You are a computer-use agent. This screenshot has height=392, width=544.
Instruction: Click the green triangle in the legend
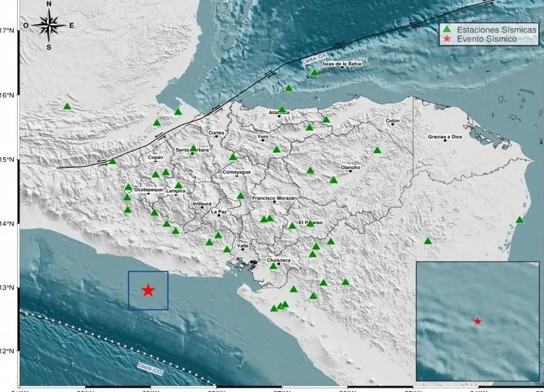[x=447, y=29]
